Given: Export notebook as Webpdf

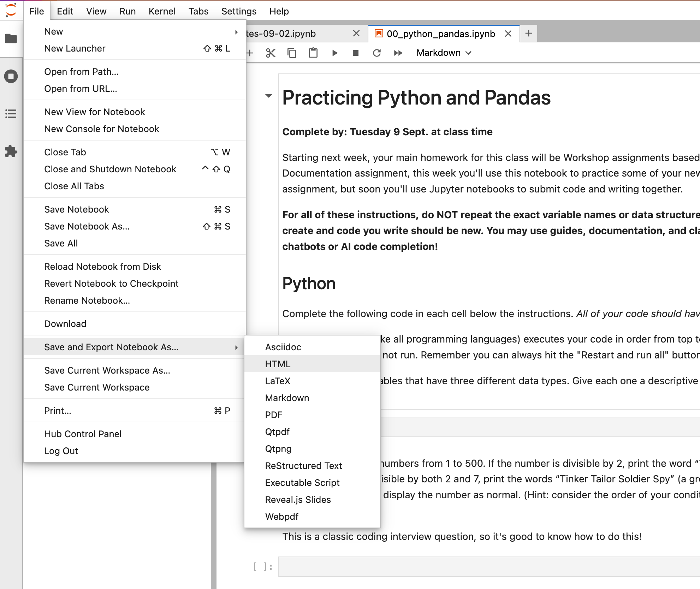Looking at the screenshot, I should tap(312, 517).
